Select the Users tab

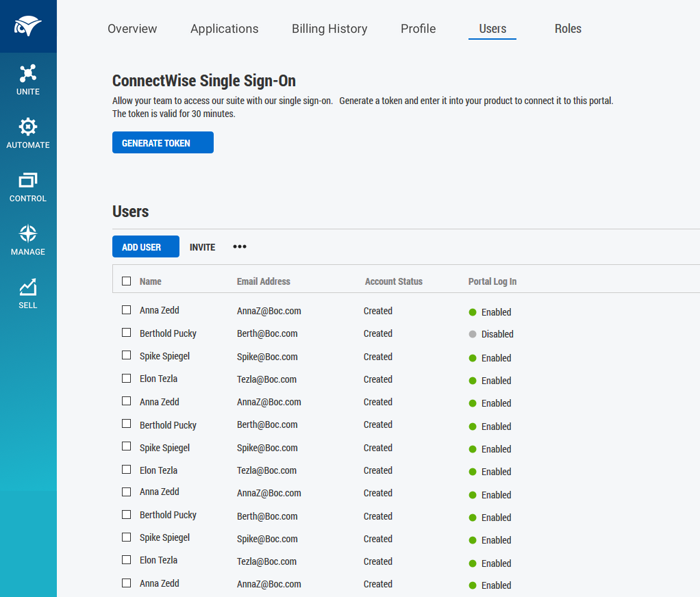point(492,29)
